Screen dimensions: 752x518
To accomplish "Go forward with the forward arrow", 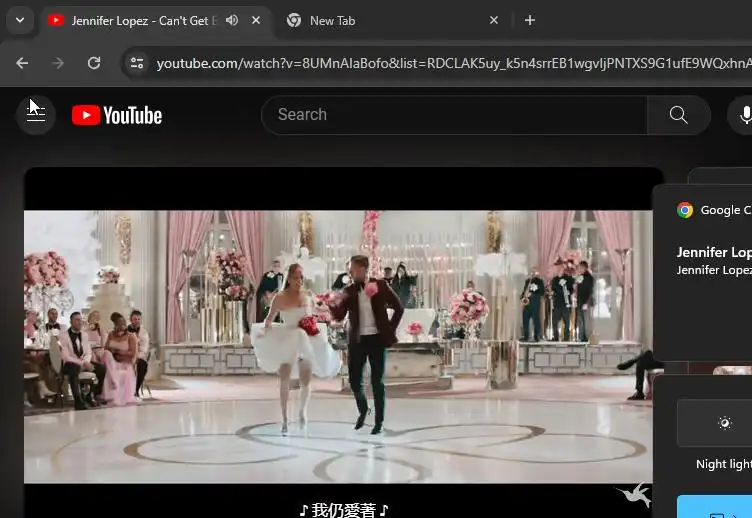I will [x=58, y=63].
